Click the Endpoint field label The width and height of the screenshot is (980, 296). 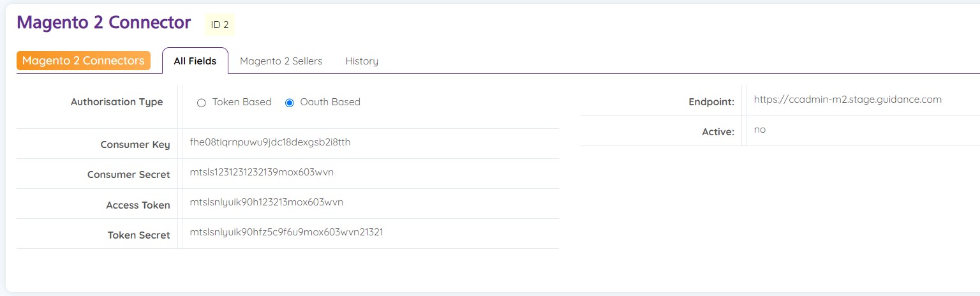click(x=711, y=102)
